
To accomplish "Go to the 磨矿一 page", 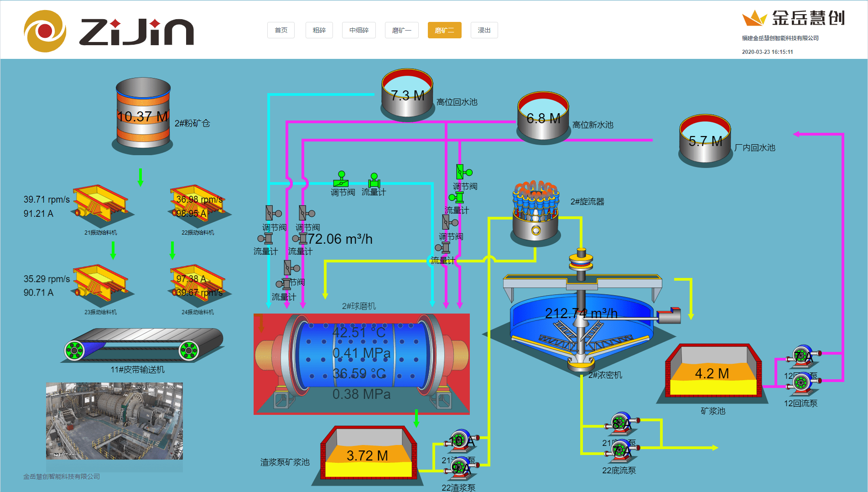I will pyautogui.click(x=401, y=30).
